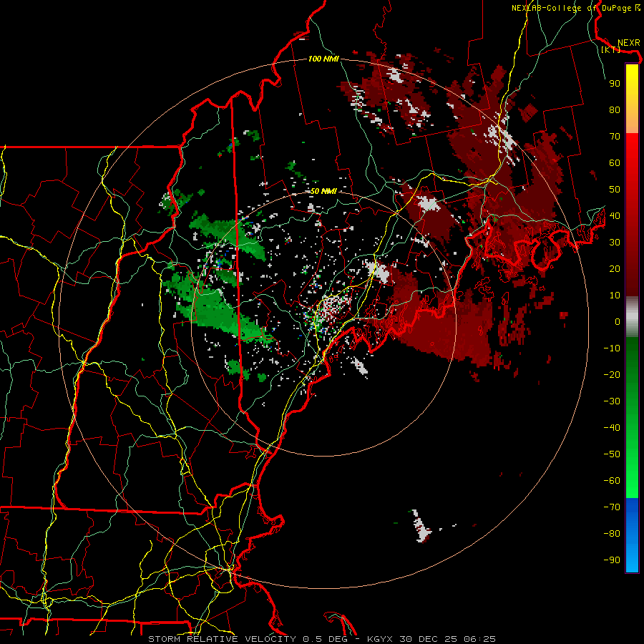Select the 60 value on the velocity scale
644x644 pixels.
point(615,162)
